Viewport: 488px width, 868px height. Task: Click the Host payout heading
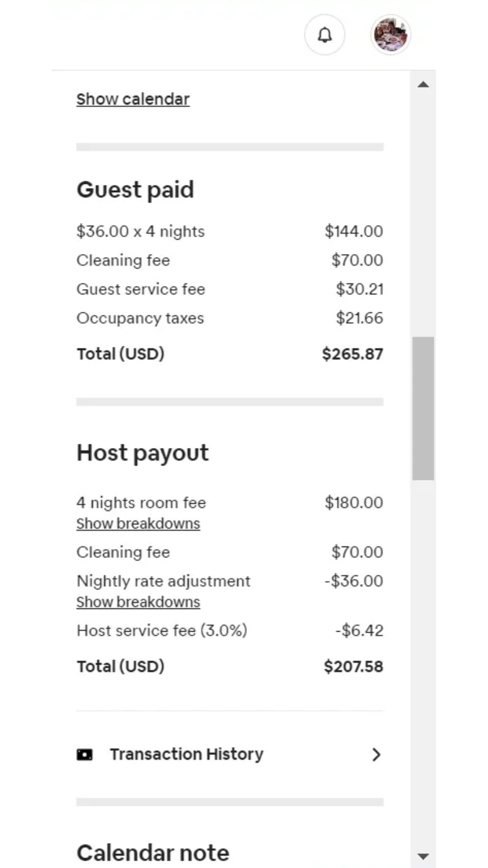(x=143, y=453)
